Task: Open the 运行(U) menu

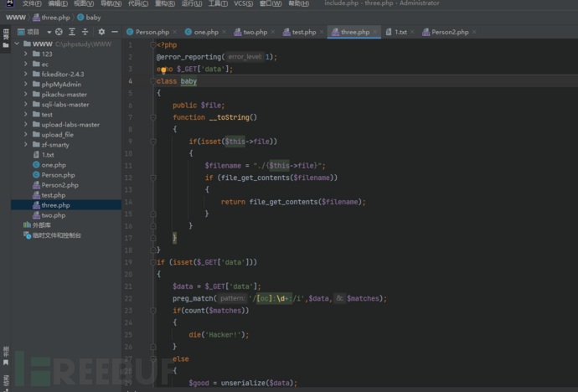Action: click(192, 3)
